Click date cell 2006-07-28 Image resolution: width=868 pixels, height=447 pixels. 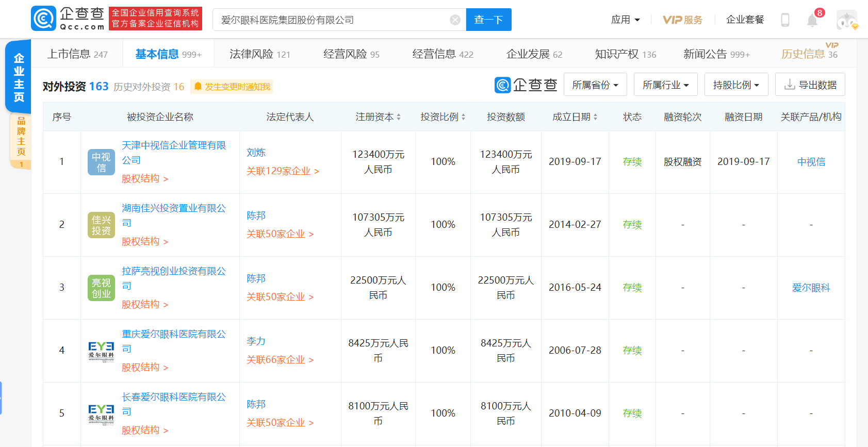pyautogui.click(x=575, y=351)
